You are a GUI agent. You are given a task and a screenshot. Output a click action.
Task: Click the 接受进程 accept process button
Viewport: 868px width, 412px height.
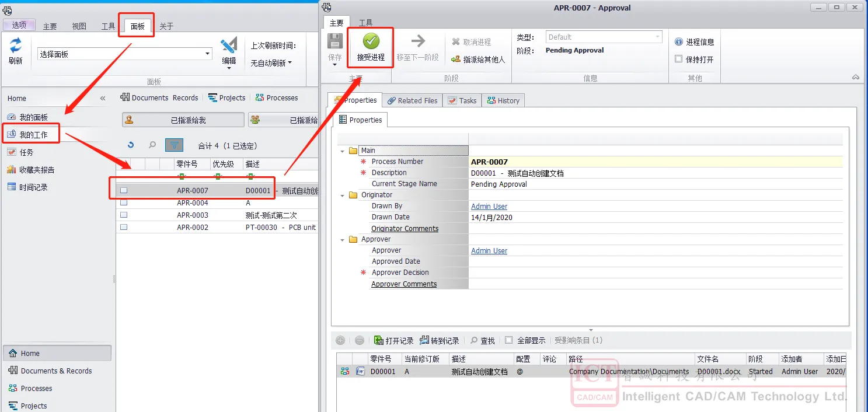tap(371, 47)
